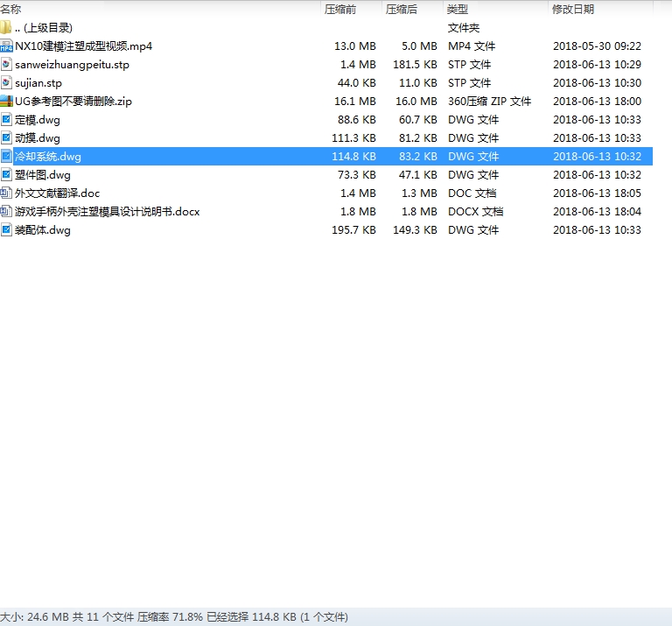Select file UG参考图不要请删除.zip

click(73, 102)
